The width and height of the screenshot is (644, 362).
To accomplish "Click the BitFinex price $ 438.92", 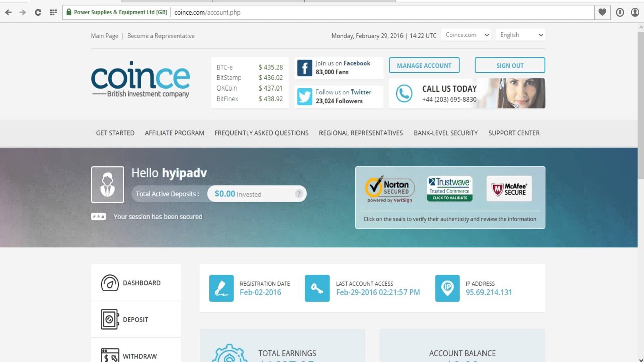I will coord(271,99).
